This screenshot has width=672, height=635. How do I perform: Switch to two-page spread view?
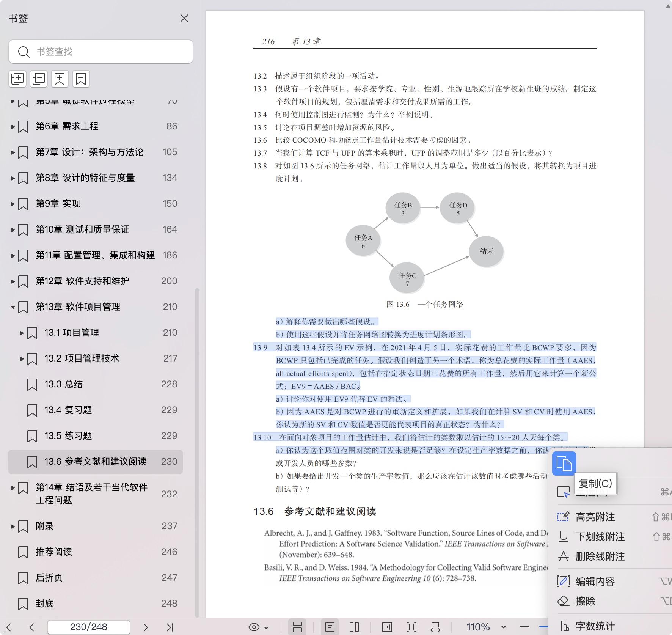pyautogui.click(x=353, y=627)
